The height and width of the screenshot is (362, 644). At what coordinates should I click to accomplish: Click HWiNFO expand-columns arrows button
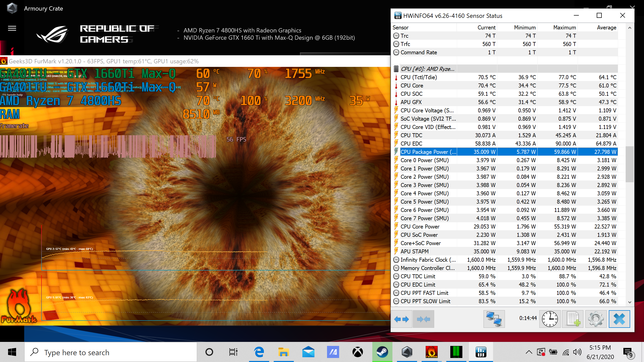(402, 319)
